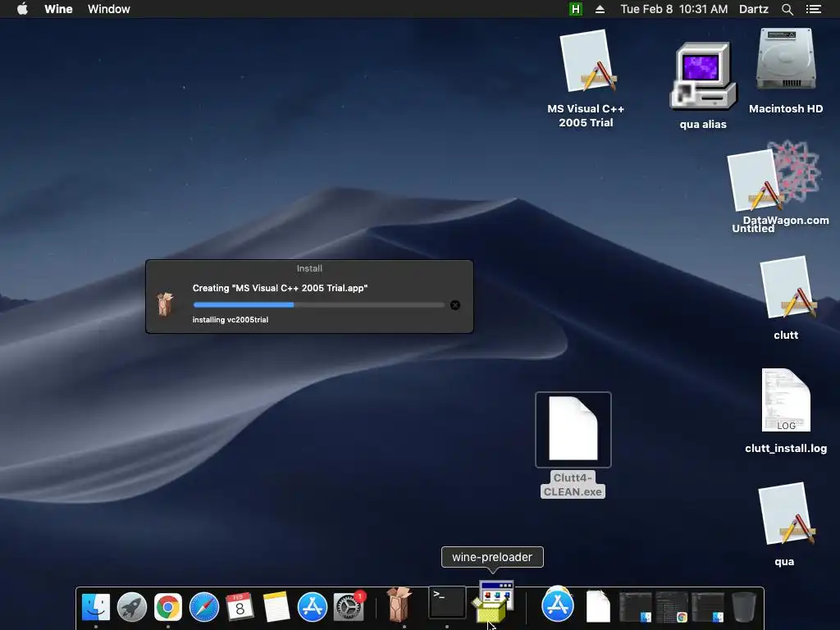840x630 pixels.
Task: Click the install progress bar
Action: pos(319,305)
